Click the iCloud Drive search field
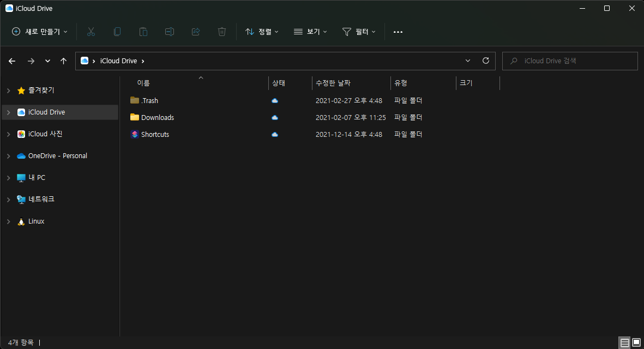 569,61
